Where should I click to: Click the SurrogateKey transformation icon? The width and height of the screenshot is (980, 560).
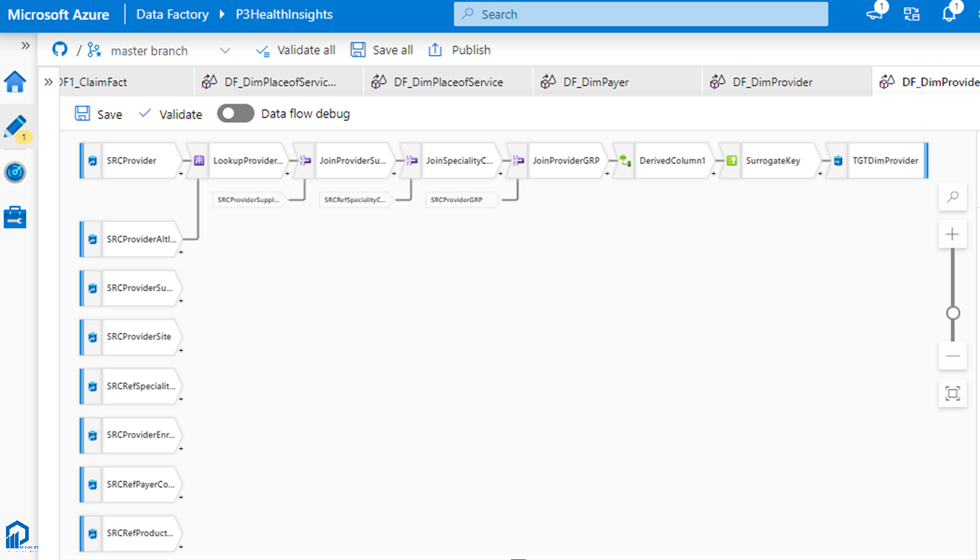point(732,161)
